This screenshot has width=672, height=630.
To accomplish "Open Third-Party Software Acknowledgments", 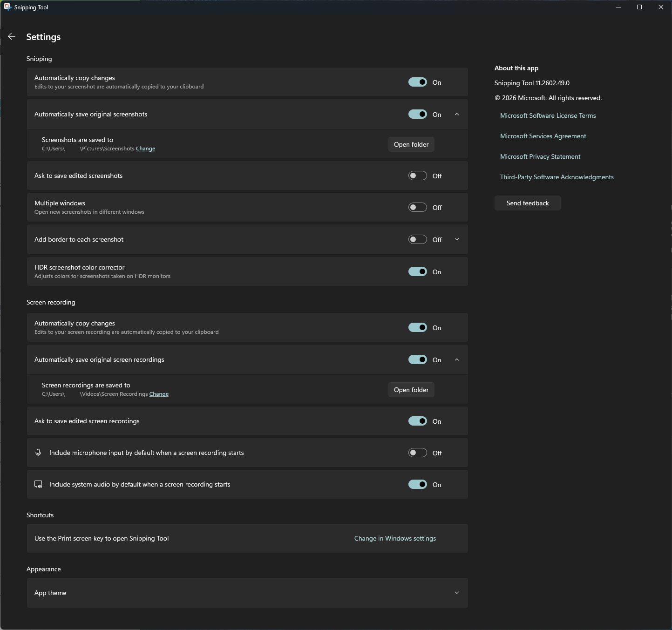I will [x=557, y=177].
